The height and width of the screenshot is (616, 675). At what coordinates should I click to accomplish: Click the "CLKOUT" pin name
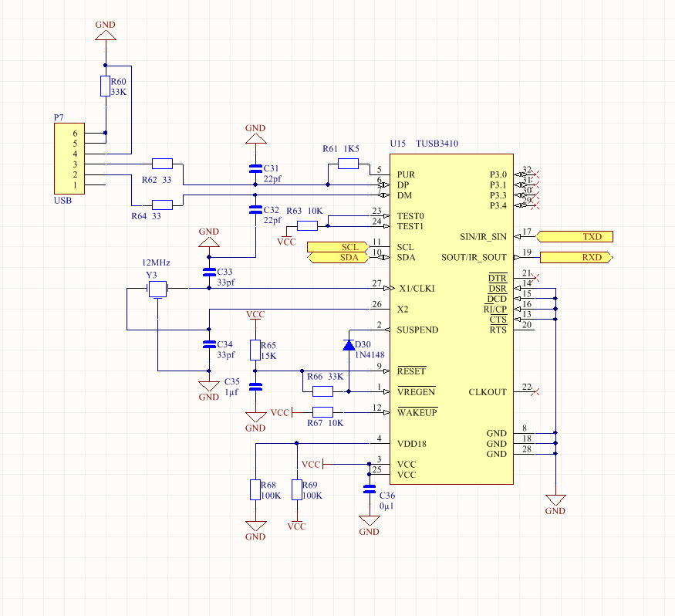(x=488, y=392)
